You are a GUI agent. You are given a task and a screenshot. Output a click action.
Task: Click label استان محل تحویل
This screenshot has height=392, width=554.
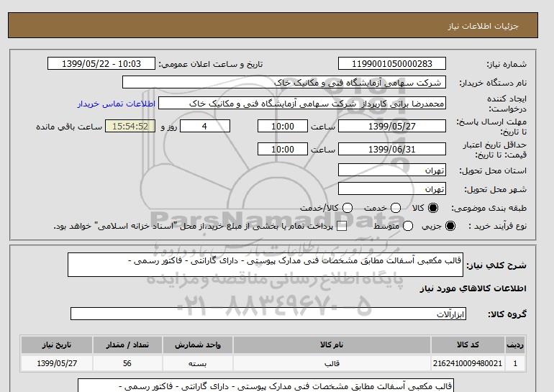tap(494, 170)
